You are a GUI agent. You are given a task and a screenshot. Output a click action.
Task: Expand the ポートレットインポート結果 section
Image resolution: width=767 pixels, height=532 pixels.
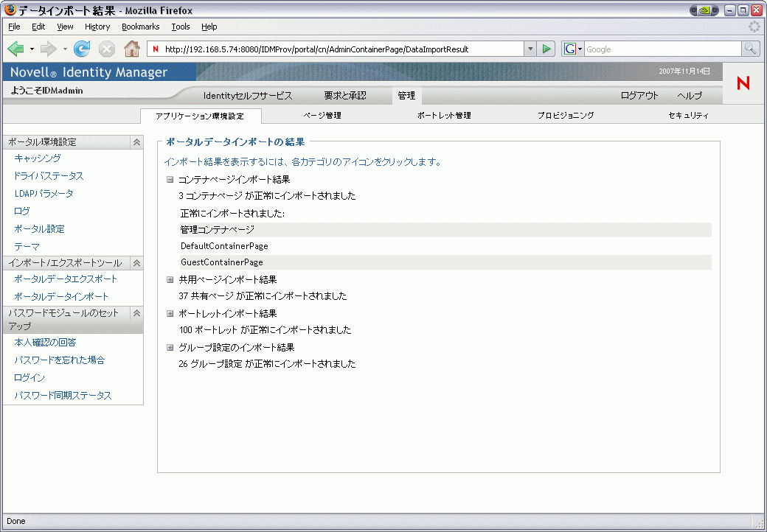coord(170,314)
